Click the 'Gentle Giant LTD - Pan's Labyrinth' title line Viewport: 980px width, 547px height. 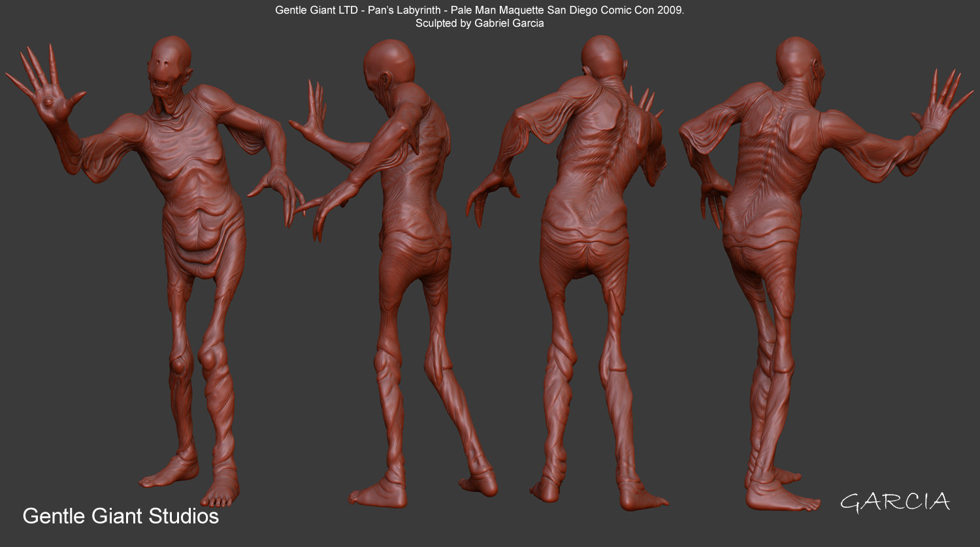pos(480,10)
